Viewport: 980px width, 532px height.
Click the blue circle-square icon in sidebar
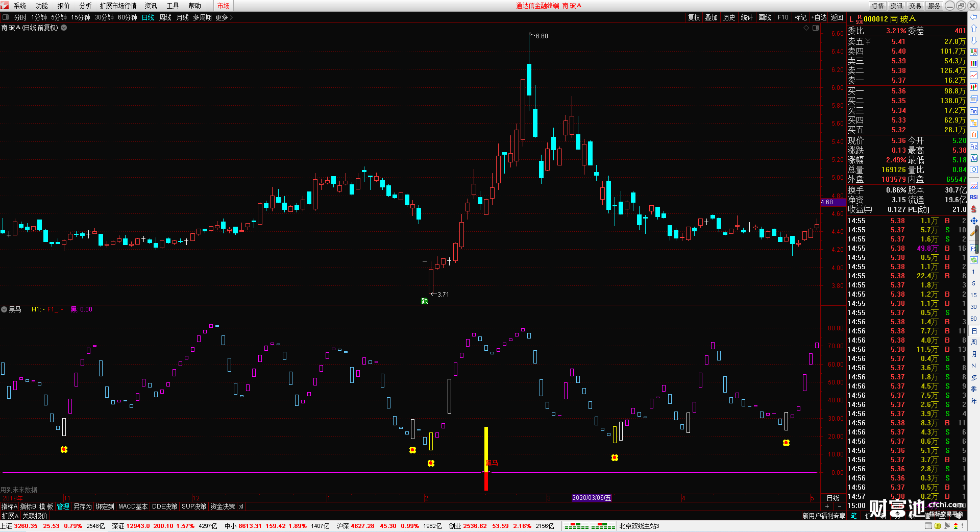coord(974,170)
